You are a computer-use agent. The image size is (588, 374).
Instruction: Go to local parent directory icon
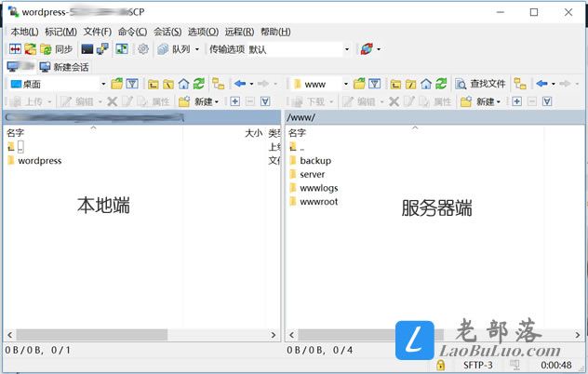(153, 84)
